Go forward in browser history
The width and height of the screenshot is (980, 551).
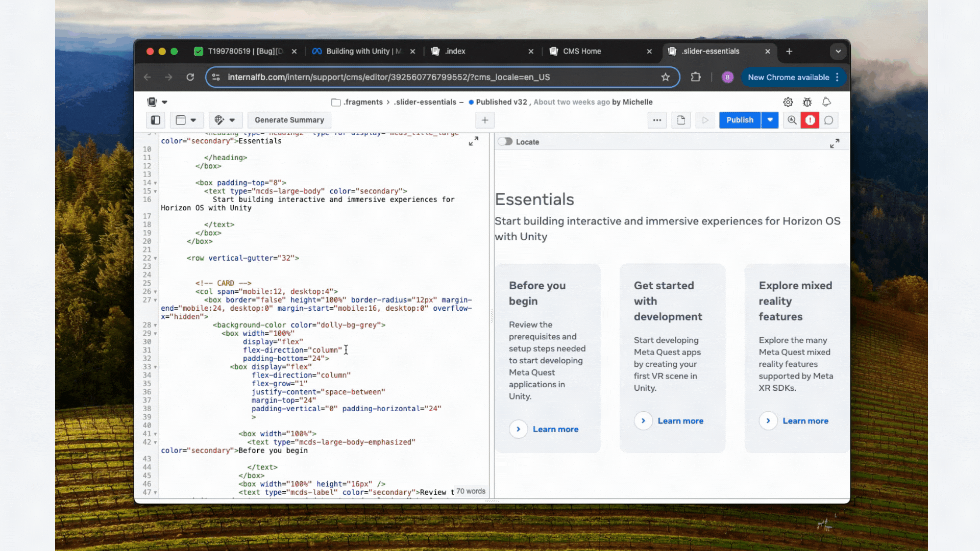tap(168, 77)
